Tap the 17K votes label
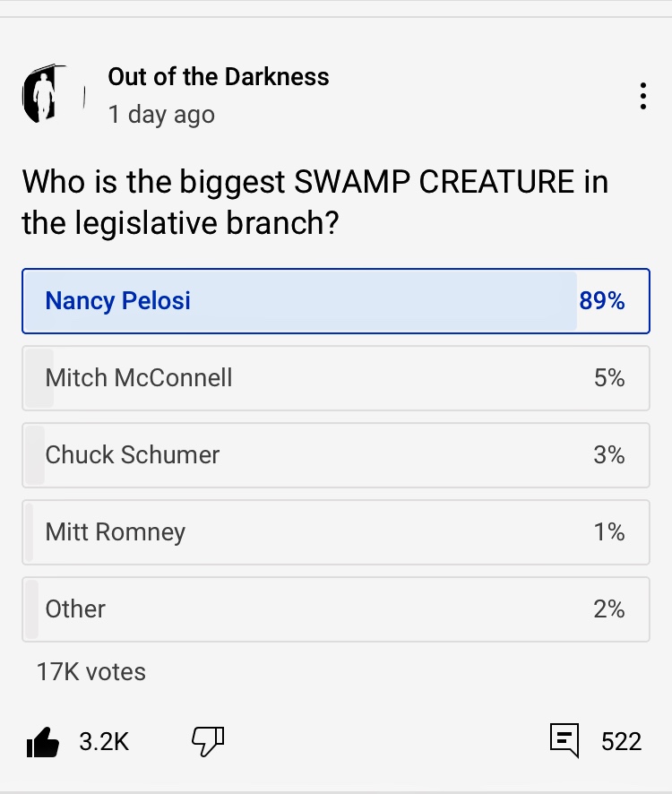The width and height of the screenshot is (672, 794). [x=90, y=671]
